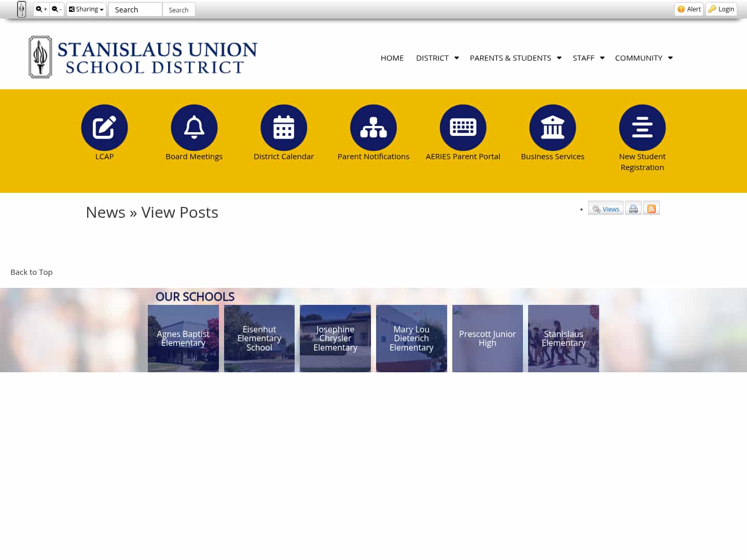Viewport: 747px width, 560px height.
Task: Decrease text size with the zoom-out magnifier
Action: pyautogui.click(x=56, y=9)
